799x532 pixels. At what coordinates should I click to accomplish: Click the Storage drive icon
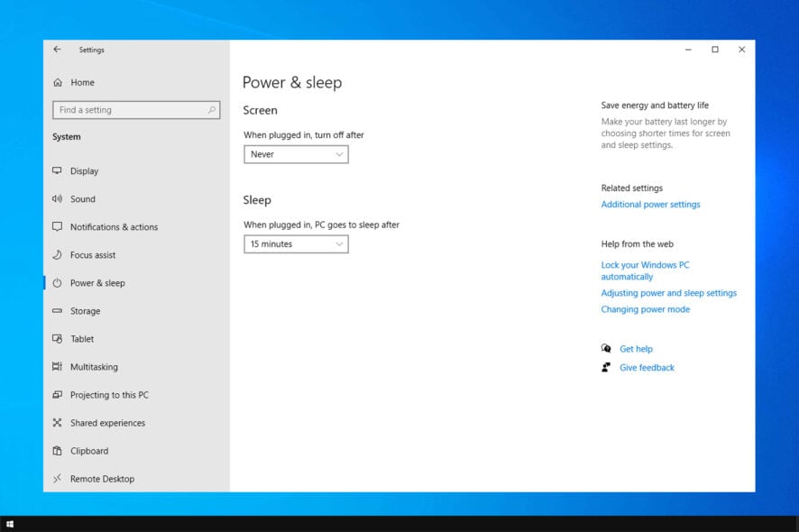click(x=57, y=311)
